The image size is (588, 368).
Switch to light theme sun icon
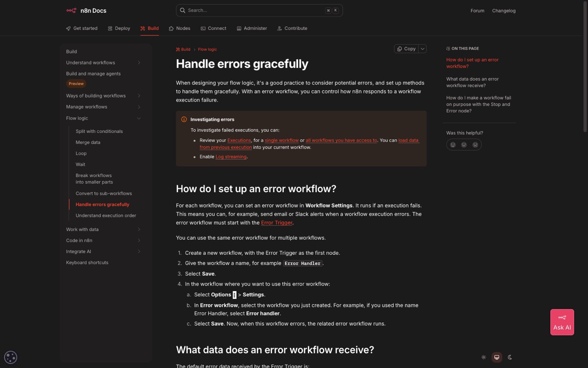(x=484, y=357)
